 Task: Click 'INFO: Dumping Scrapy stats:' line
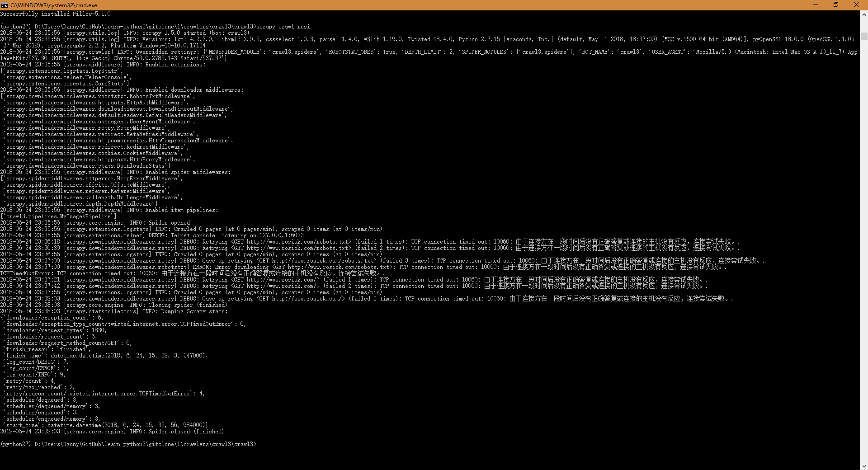tap(114, 311)
